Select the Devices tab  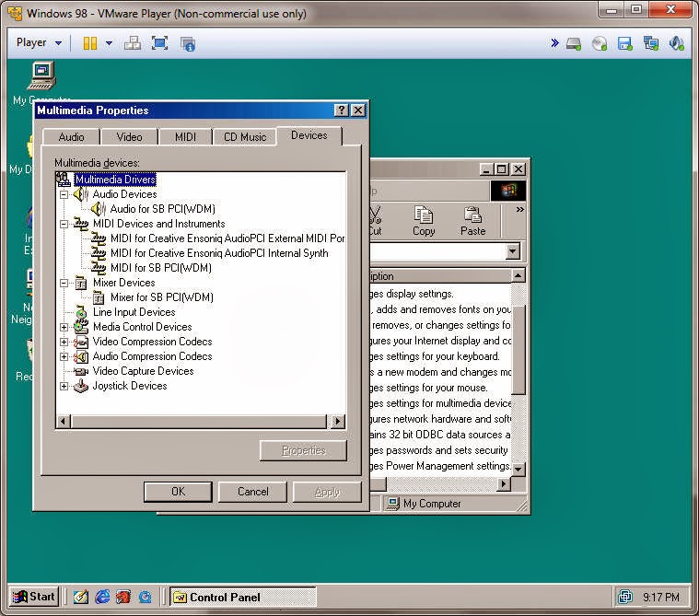point(309,135)
